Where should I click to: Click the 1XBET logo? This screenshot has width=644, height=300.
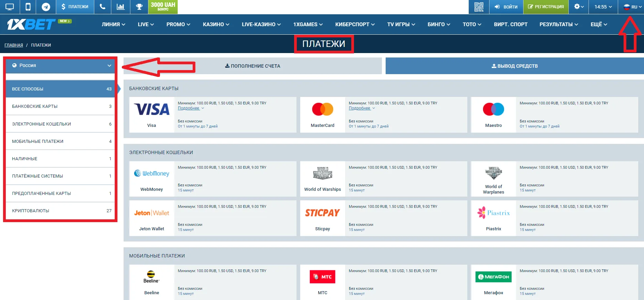click(31, 24)
